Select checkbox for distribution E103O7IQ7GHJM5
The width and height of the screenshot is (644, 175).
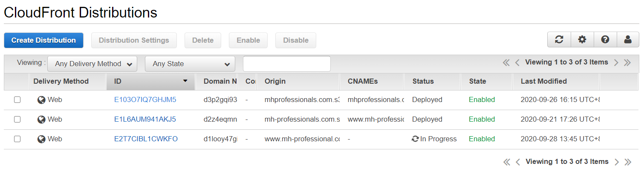pyautogui.click(x=17, y=100)
